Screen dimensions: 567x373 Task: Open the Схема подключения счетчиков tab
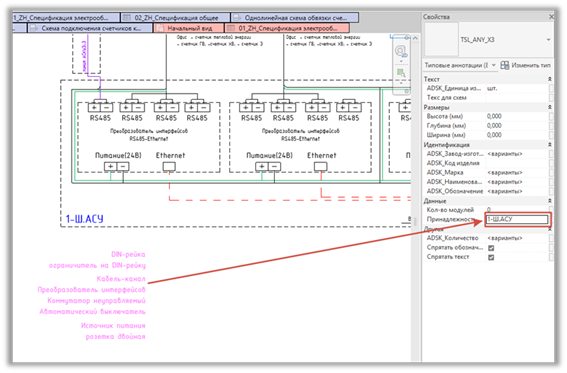pyautogui.click(x=90, y=28)
